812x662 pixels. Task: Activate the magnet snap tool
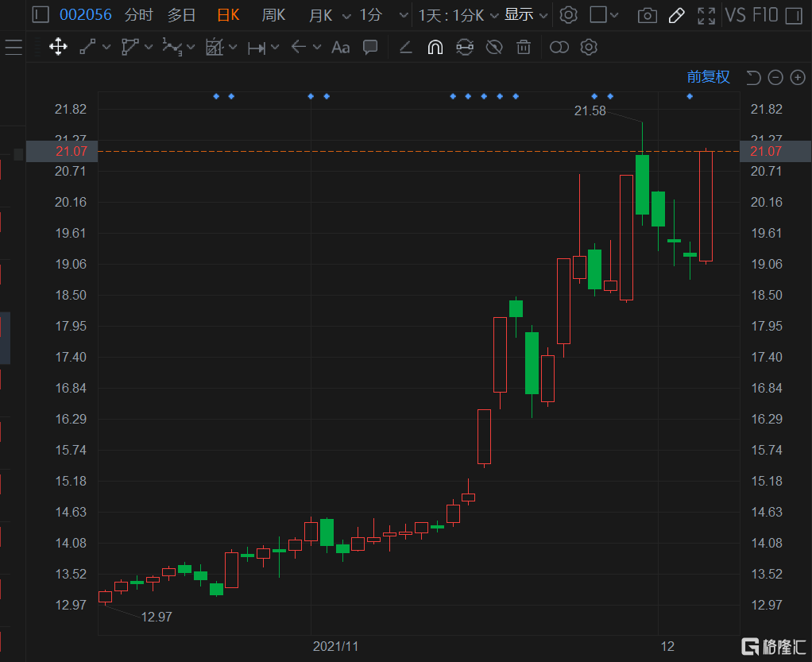coord(435,47)
